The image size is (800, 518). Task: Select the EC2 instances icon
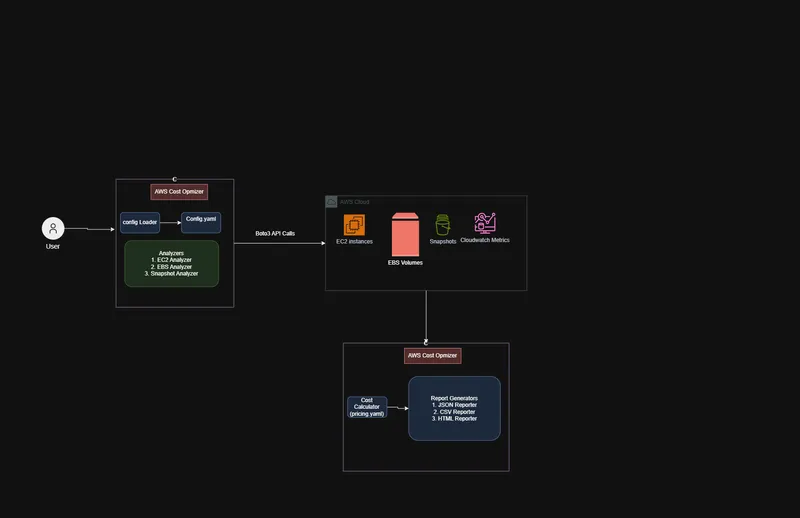[x=354, y=225]
